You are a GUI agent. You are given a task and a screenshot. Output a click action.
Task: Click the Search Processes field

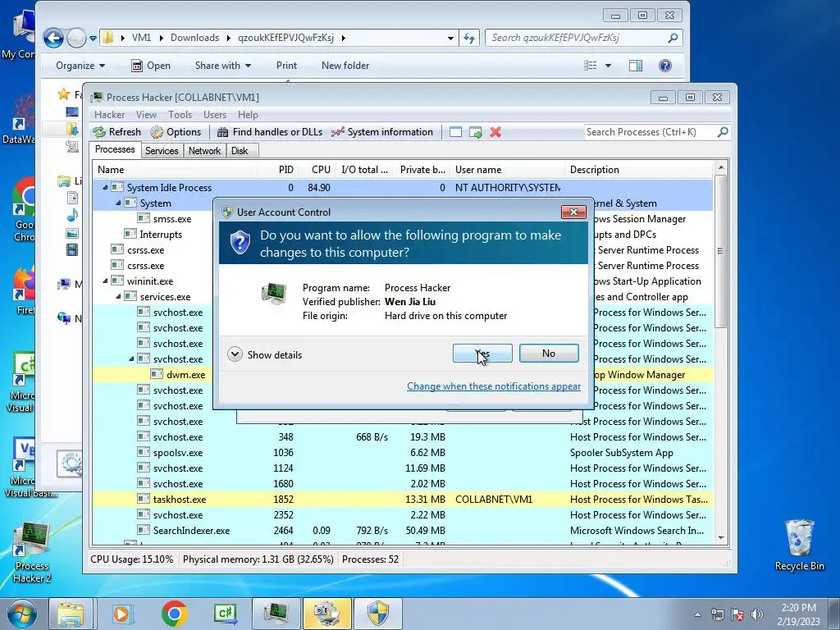click(x=650, y=132)
